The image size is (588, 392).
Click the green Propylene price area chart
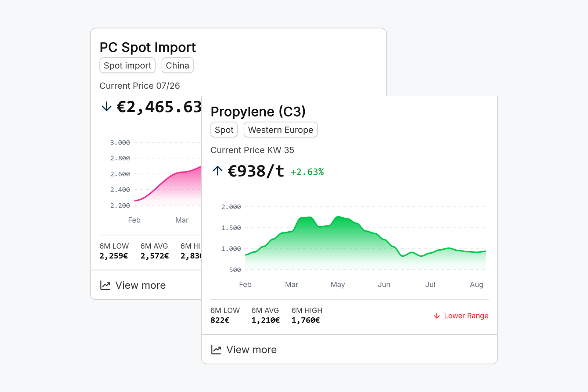[x=365, y=243]
